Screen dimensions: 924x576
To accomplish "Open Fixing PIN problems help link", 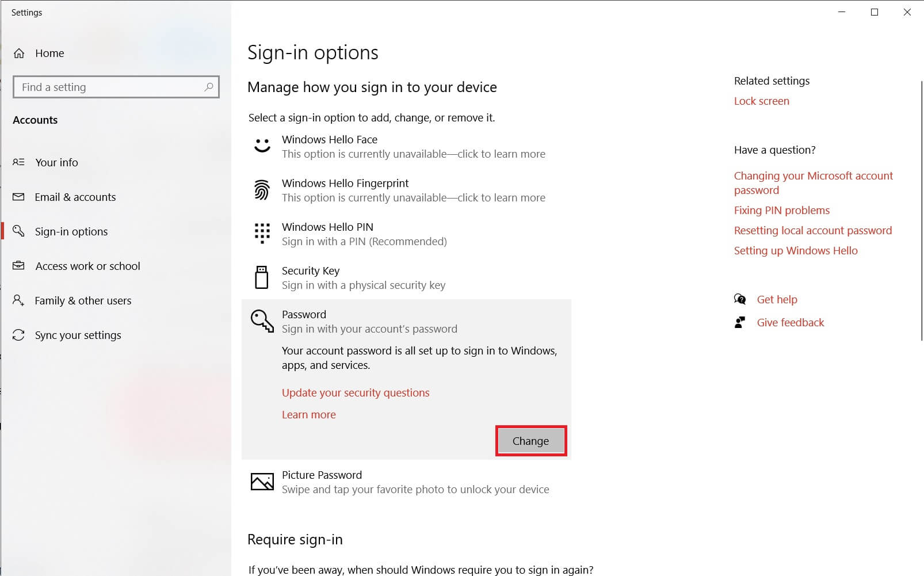I will tap(782, 210).
